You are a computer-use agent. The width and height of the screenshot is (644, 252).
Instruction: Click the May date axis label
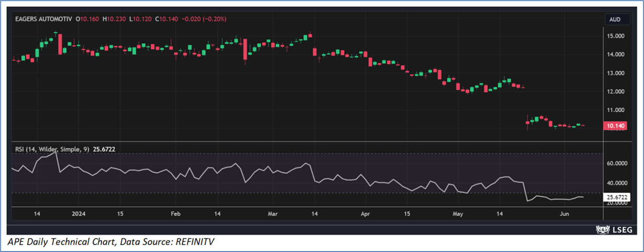point(458,214)
